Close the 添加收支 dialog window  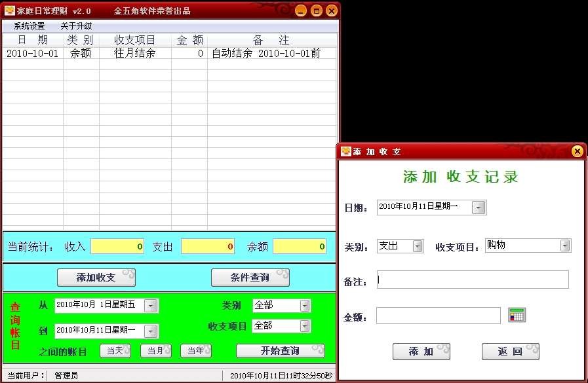[577, 151]
